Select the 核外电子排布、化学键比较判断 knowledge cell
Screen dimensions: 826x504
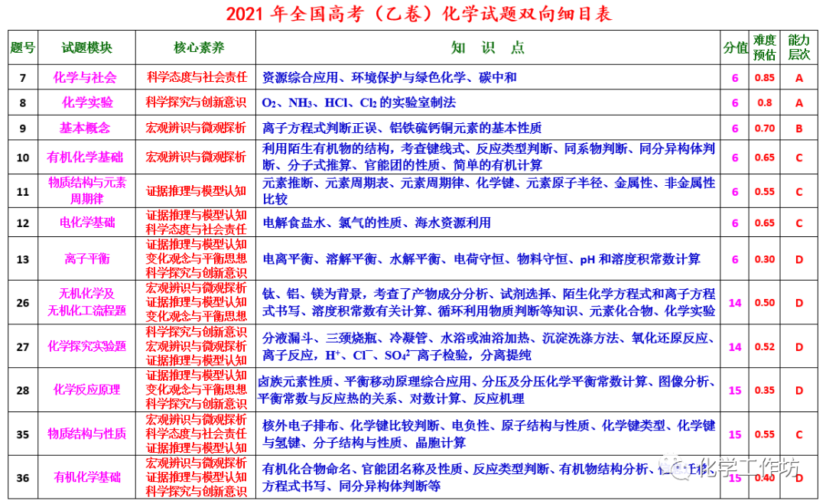point(488,434)
